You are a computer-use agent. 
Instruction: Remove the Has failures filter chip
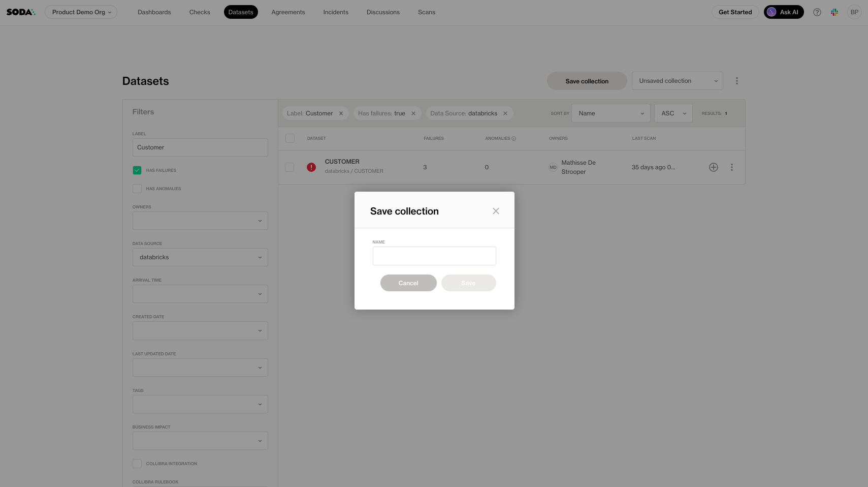point(413,113)
